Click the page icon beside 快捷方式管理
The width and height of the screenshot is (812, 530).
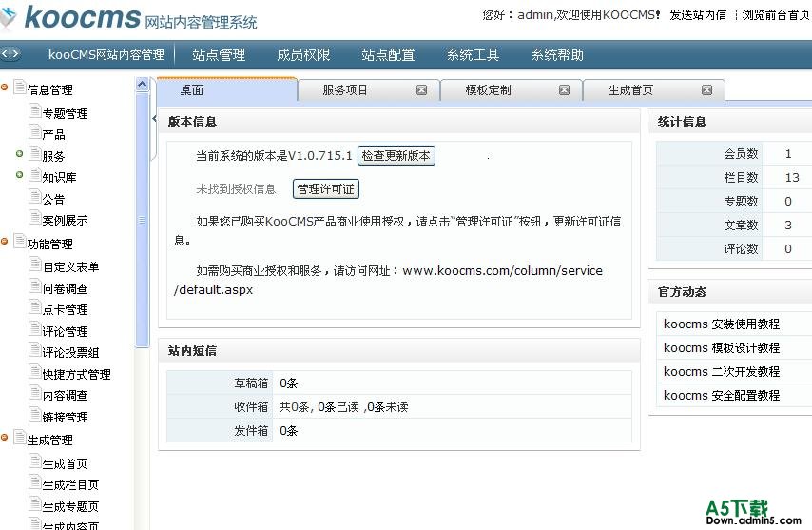[34, 372]
